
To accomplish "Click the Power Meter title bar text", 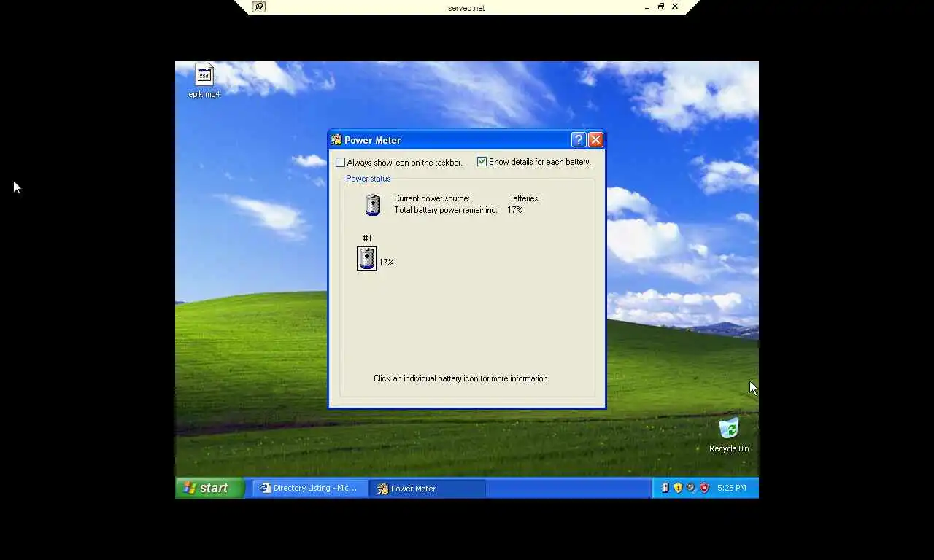I will [373, 140].
